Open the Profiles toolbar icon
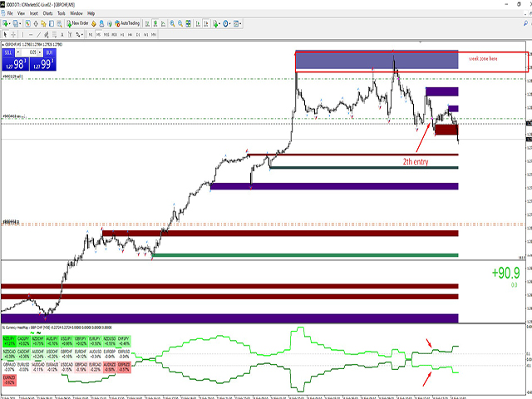532x399 pixels. [x=15, y=24]
